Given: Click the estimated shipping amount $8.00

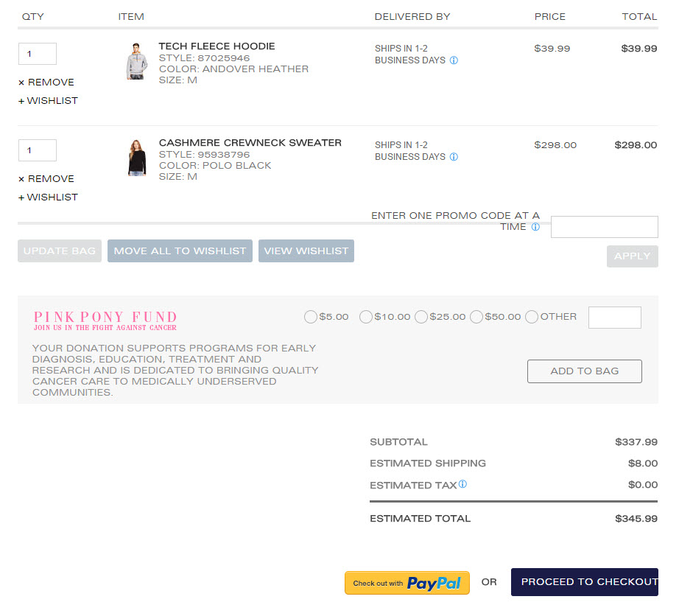Looking at the screenshot, I should 643,463.
